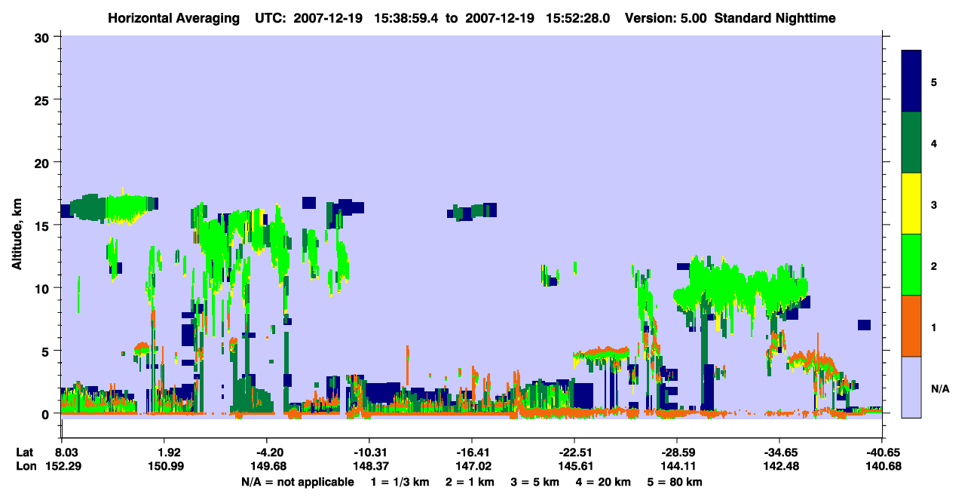Click the 'Lon' row label
This screenshot has height=503, width=980.
[26, 466]
